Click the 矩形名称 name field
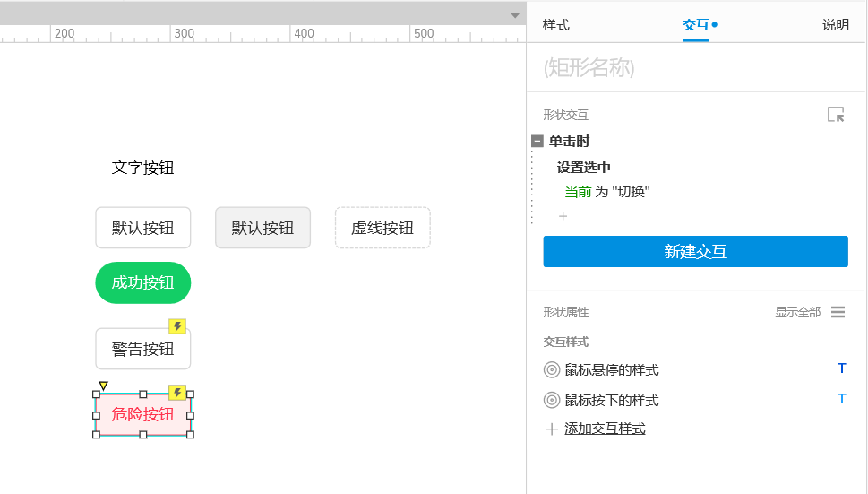868x494 pixels. pos(696,67)
